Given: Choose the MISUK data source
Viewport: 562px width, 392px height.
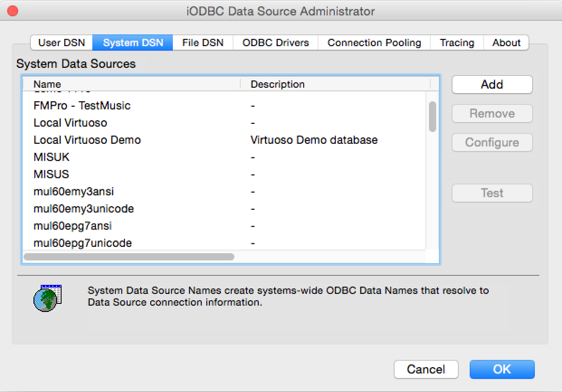Looking at the screenshot, I should [x=224, y=157].
